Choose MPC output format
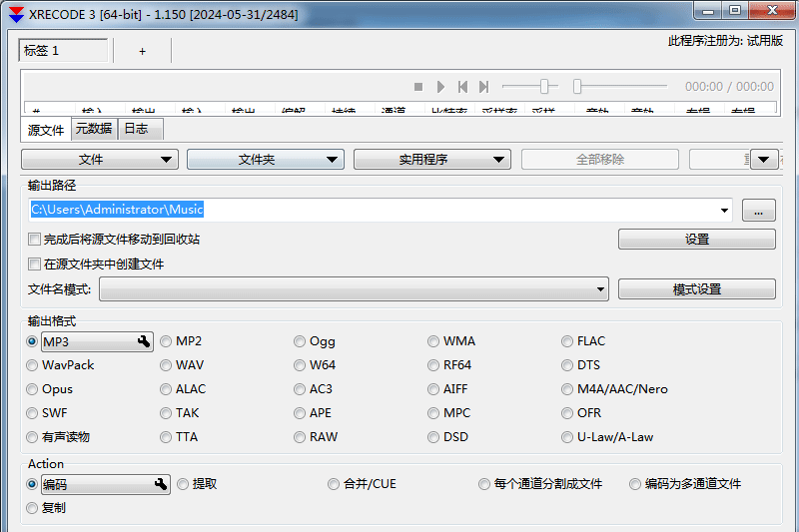799x532 pixels. tap(433, 413)
